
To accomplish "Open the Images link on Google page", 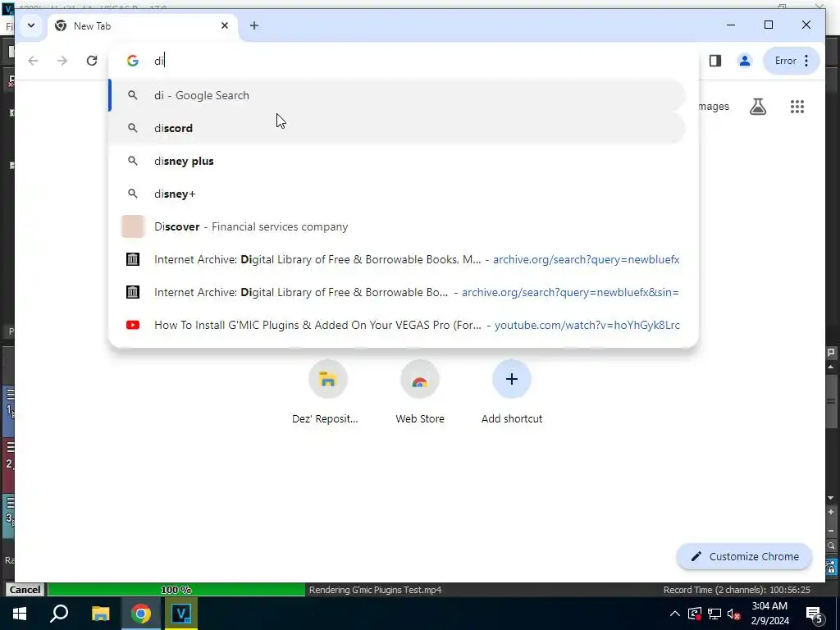I will pyautogui.click(x=714, y=106).
